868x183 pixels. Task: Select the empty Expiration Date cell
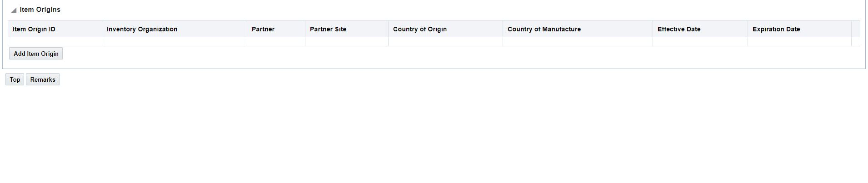pos(799,41)
